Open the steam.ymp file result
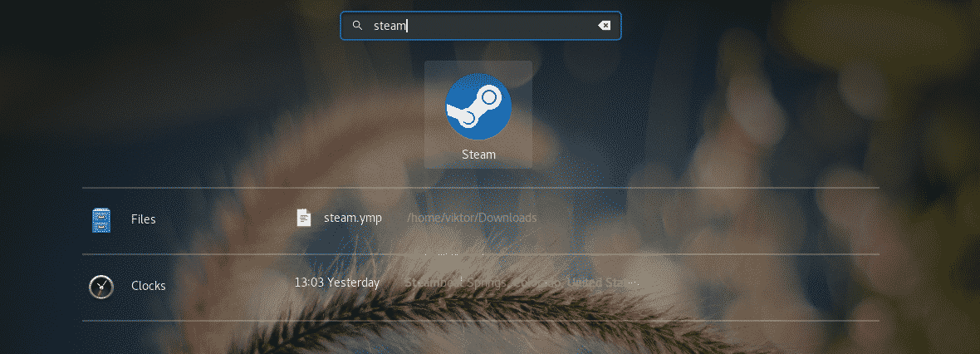Screen dimensions: 980x354 click(x=352, y=219)
